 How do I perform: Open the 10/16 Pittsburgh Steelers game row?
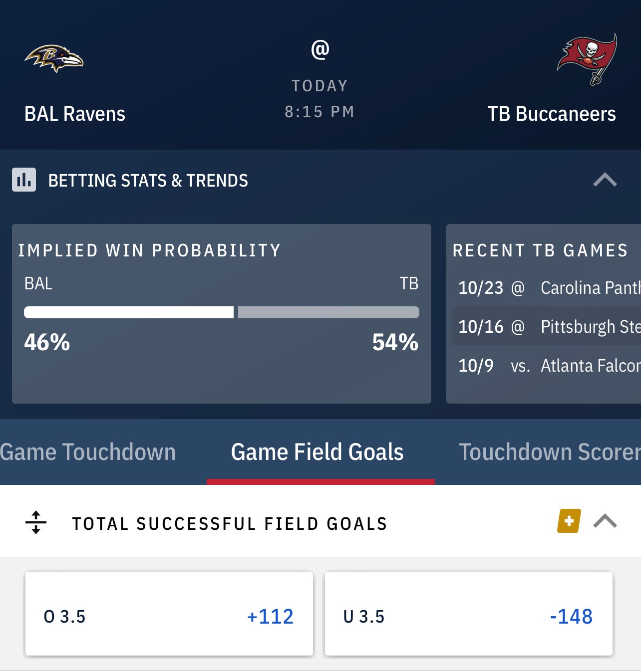tap(547, 327)
